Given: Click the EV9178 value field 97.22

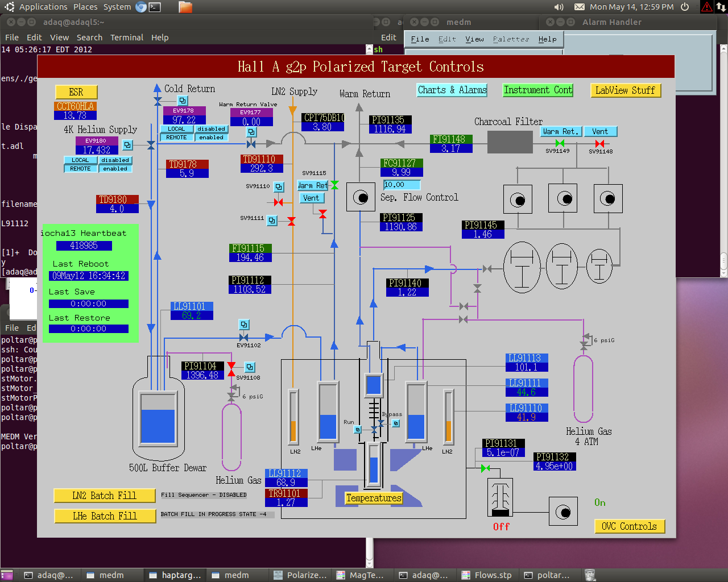Looking at the screenshot, I should point(184,120).
